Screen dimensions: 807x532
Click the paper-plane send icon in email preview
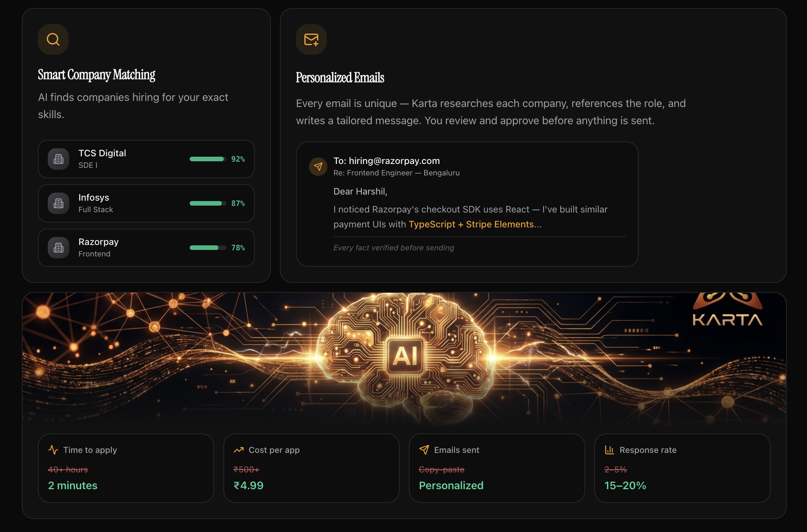click(x=318, y=167)
